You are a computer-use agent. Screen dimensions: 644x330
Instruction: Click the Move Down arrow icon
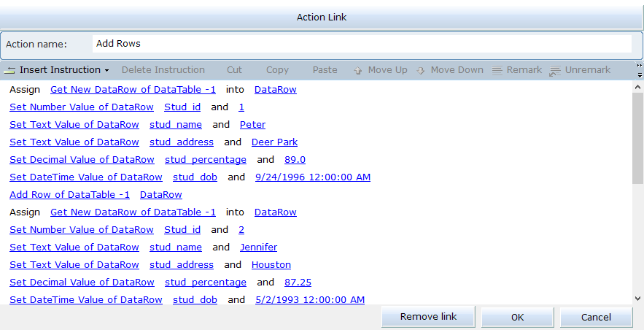pyautogui.click(x=421, y=70)
